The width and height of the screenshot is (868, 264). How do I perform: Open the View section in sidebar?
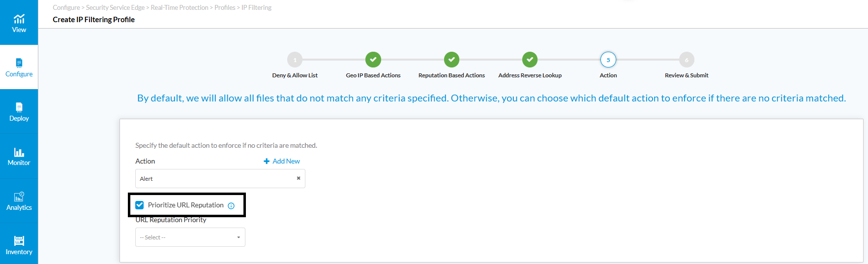click(19, 23)
